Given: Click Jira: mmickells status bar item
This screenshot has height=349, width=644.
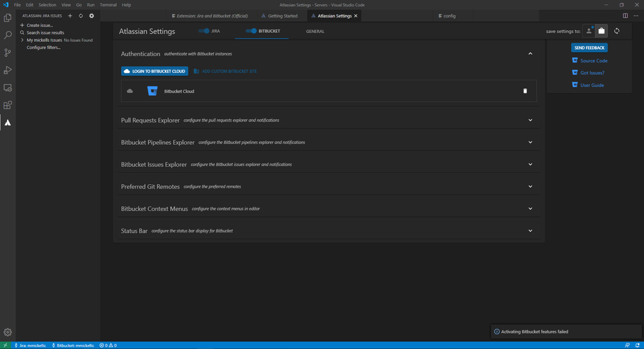Looking at the screenshot, I should tap(30, 345).
